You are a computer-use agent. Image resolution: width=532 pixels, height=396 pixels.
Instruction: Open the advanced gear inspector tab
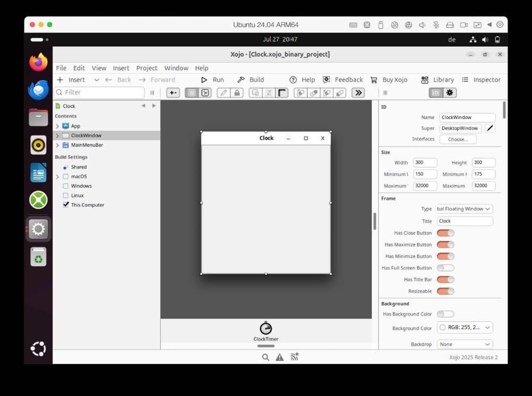[450, 92]
